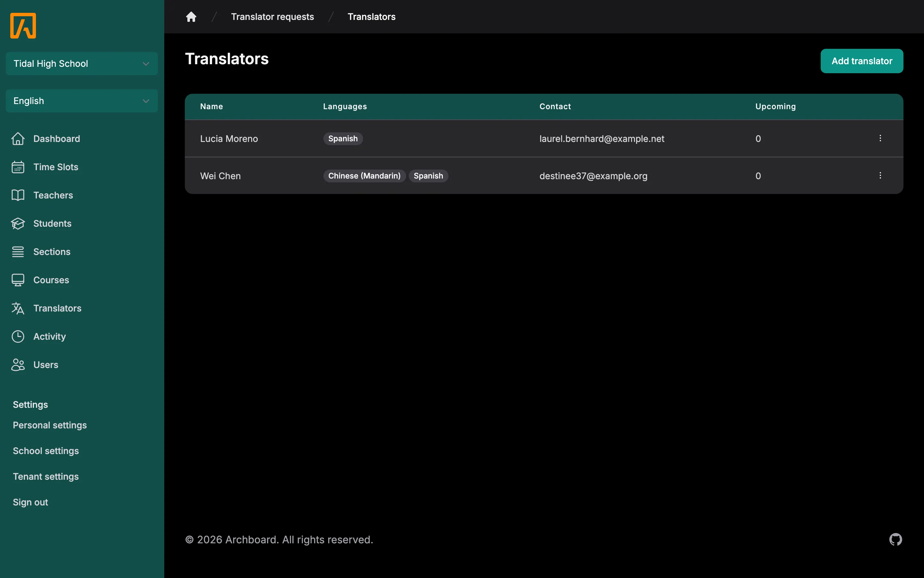The image size is (924, 578).
Task: Click the name Wei Chen
Action: click(220, 176)
